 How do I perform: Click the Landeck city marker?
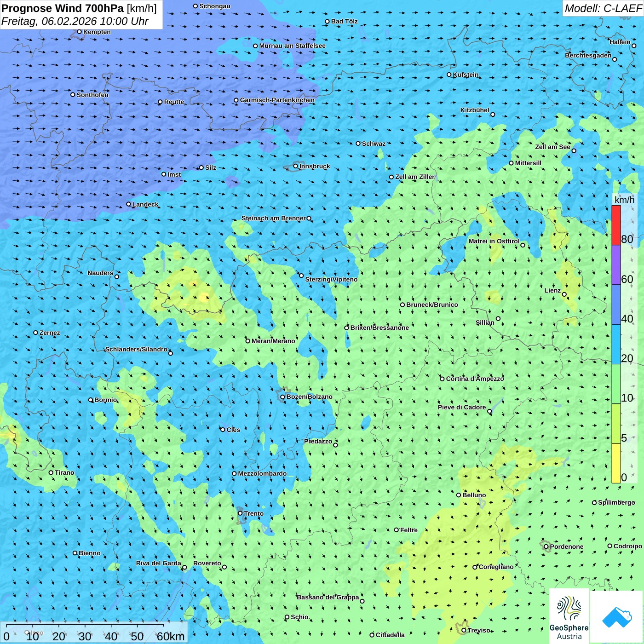[129, 204]
